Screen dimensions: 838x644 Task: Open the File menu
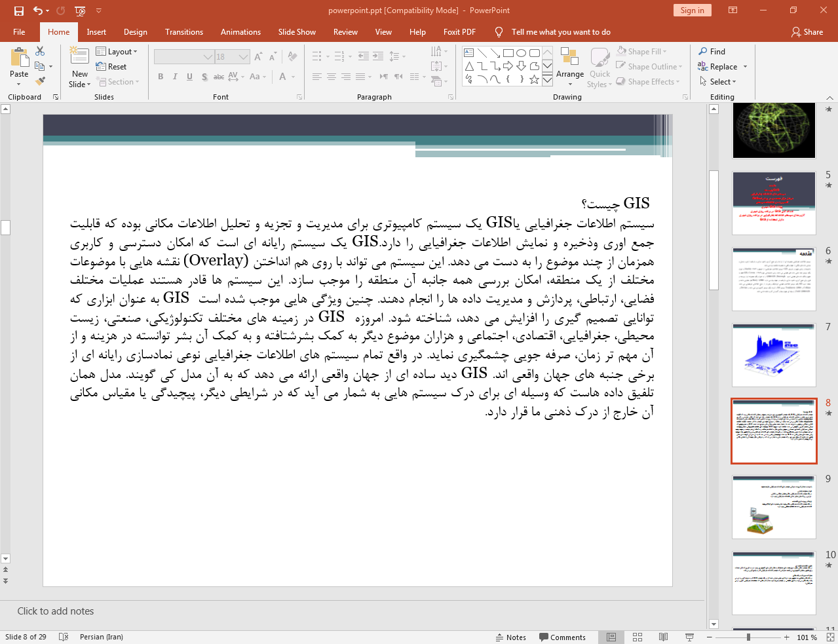[19, 32]
